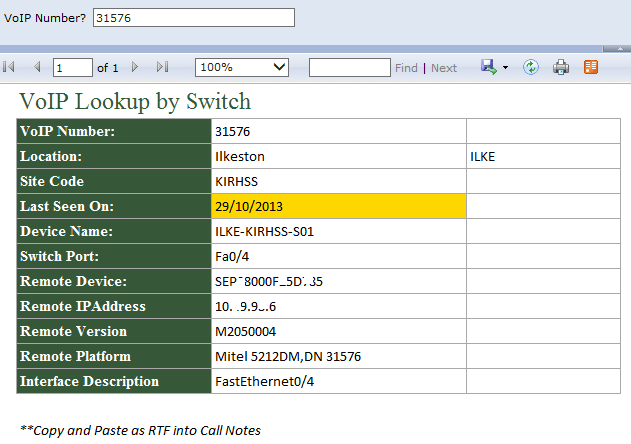
Task: Click the VoIP Number table header label
Action: pos(67,131)
